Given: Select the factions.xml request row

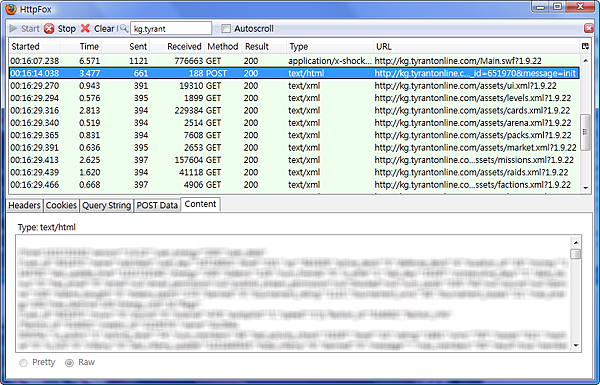Looking at the screenshot, I should (x=294, y=185).
